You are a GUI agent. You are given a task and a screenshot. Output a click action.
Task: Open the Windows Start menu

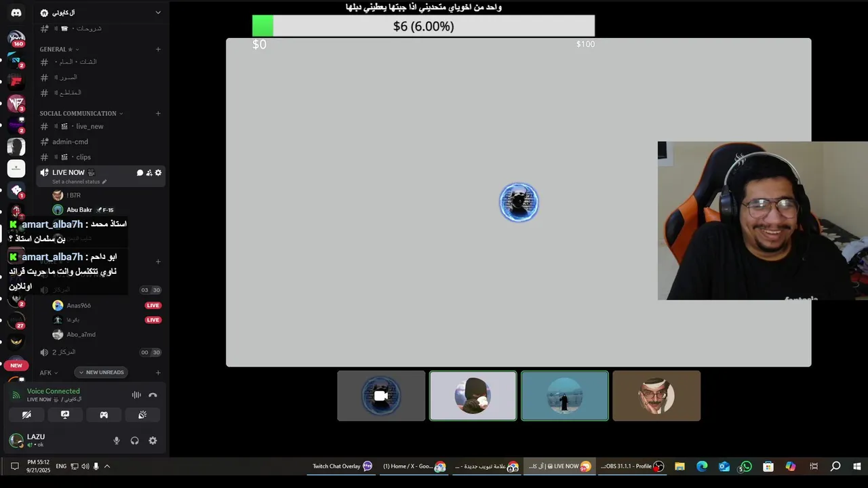point(856,466)
